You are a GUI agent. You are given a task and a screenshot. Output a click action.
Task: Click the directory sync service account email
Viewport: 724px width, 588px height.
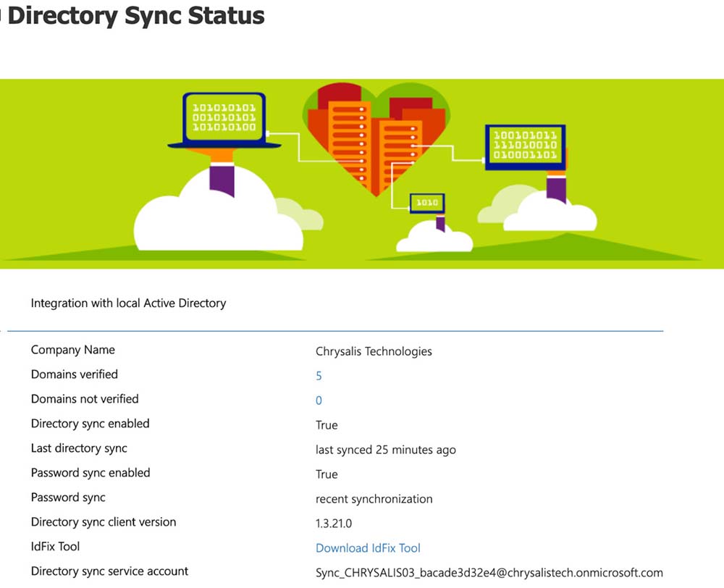tap(489, 573)
